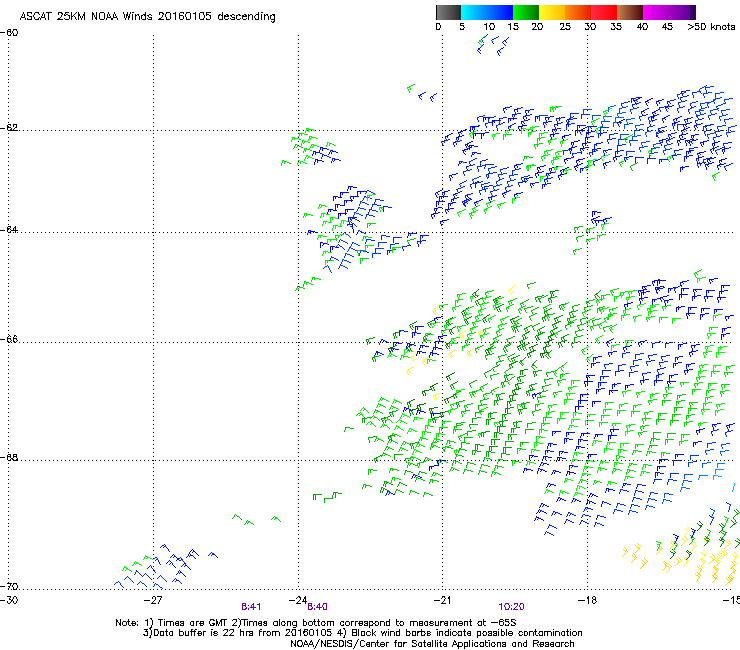
Task: Click the orange 25-30 knots color swatch
Action: (578, 12)
